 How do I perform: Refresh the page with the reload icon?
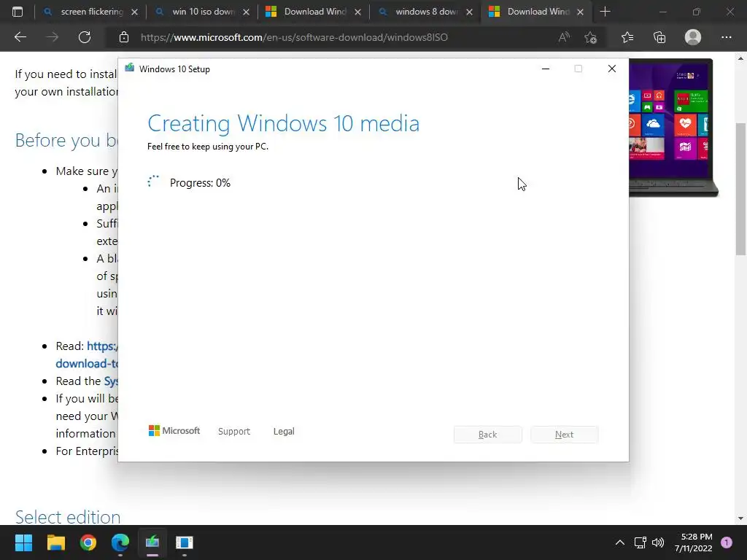[85, 37]
